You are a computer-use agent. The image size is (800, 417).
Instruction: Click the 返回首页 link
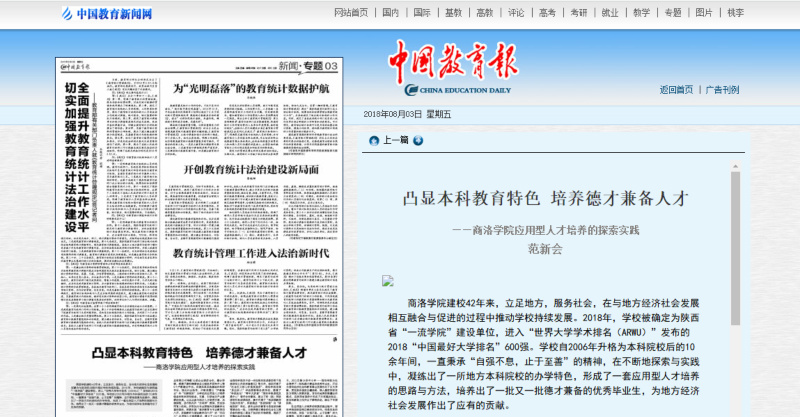click(x=676, y=90)
